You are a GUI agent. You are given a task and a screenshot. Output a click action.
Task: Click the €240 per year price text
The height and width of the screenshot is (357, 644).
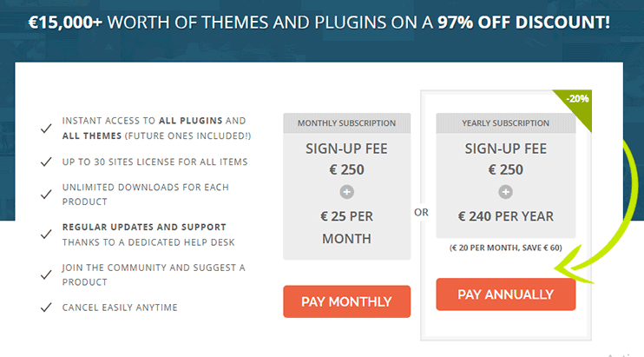pyautogui.click(x=506, y=216)
